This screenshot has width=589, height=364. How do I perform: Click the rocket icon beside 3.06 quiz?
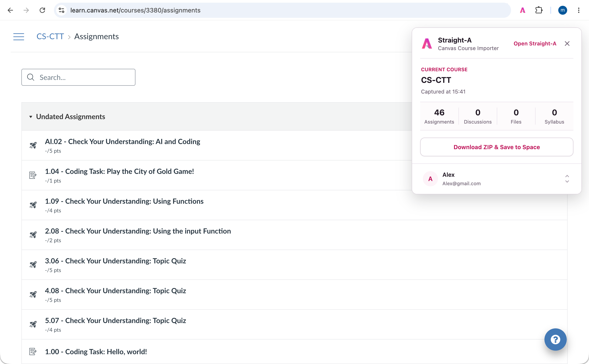(33, 265)
